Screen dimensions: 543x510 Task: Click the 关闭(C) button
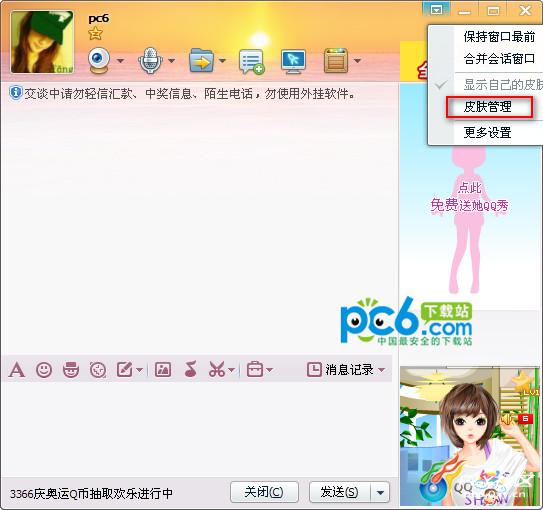tap(264, 492)
